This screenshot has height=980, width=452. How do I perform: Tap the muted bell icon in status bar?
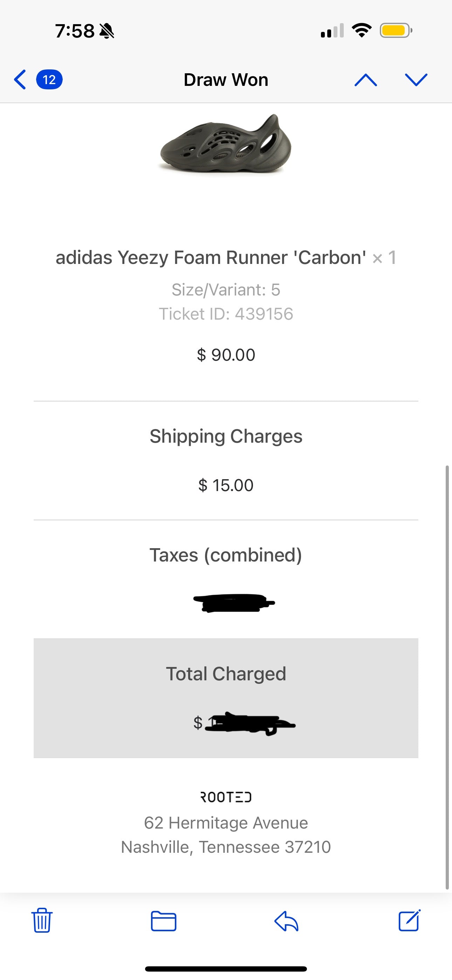click(x=107, y=31)
